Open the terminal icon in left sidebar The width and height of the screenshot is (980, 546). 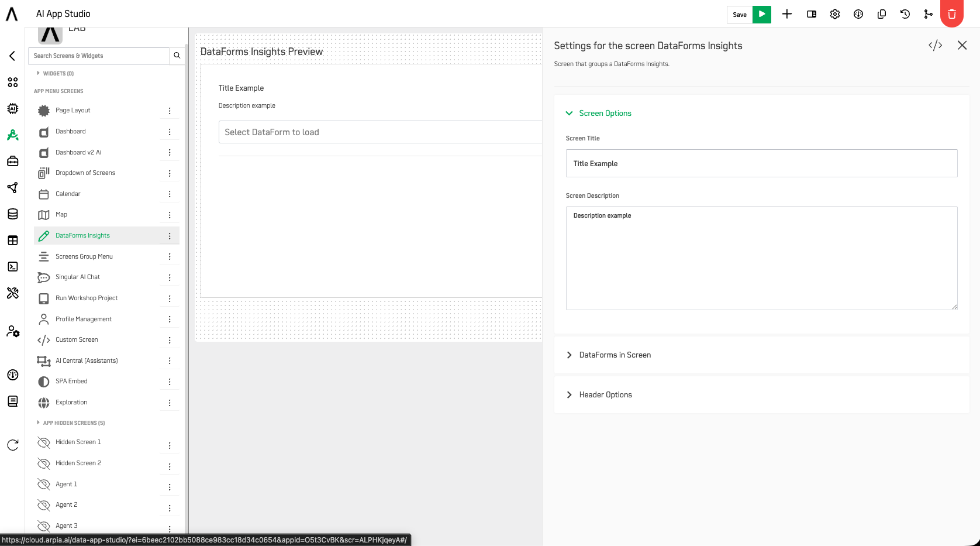(12, 266)
